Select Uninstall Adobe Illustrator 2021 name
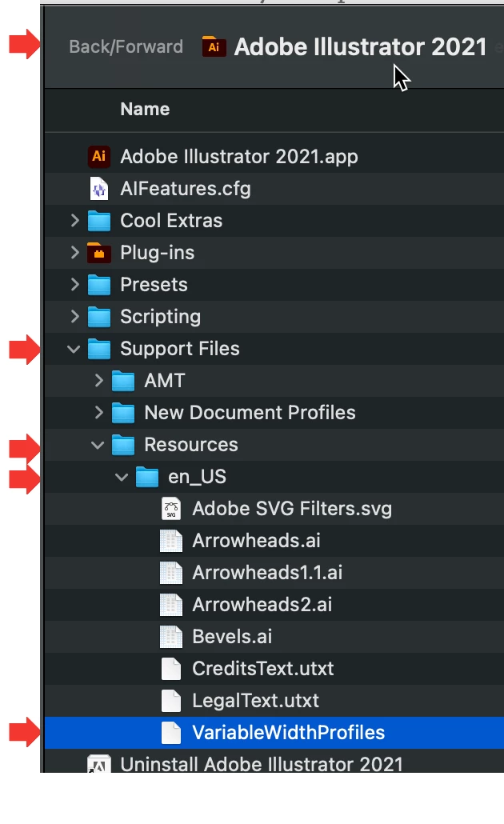504x824 pixels. click(262, 764)
